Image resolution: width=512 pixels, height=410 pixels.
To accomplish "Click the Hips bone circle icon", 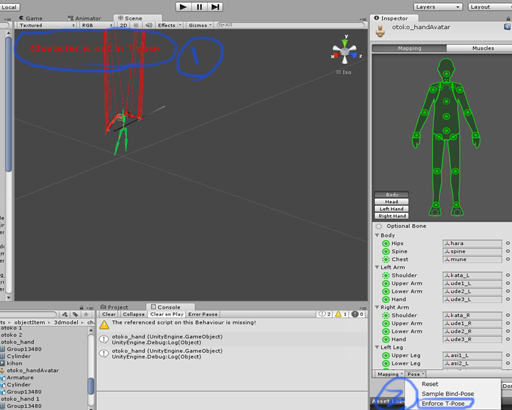I will click(386, 243).
